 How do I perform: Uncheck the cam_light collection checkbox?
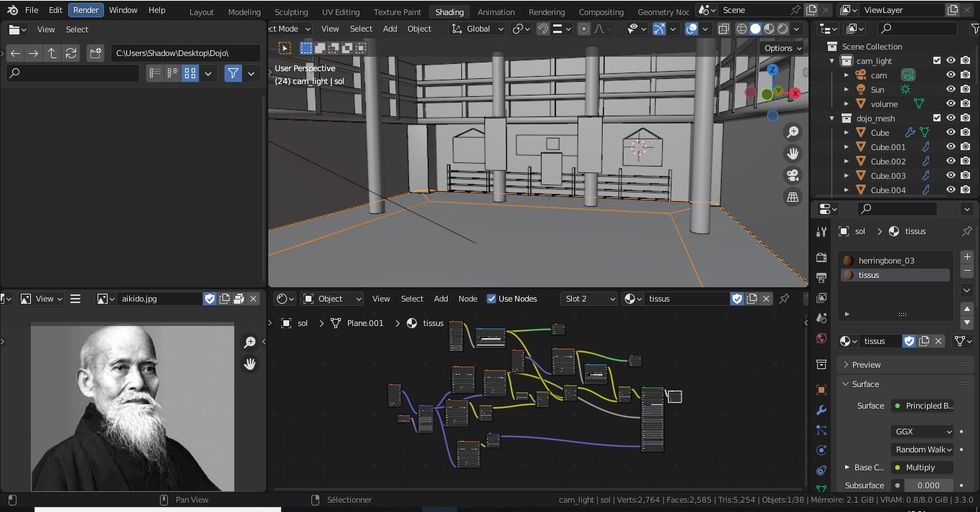coord(936,61)
